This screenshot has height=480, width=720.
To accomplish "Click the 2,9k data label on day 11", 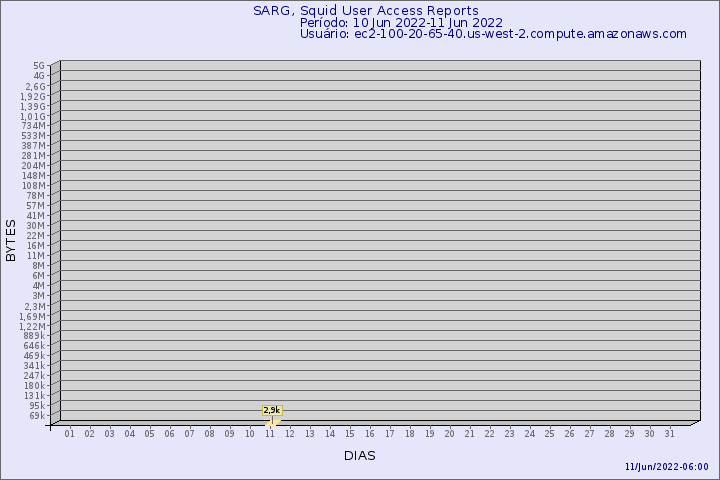I will (272, 410).
